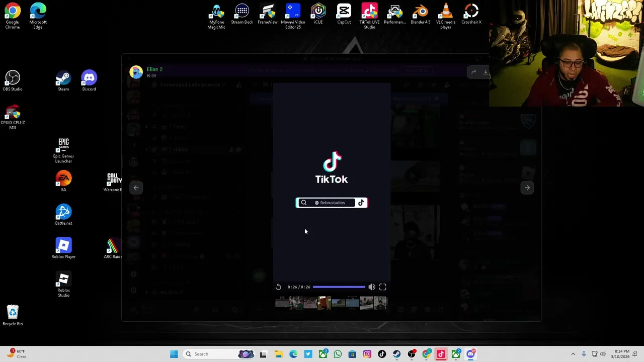Screen dimensions: 644x362
Task: Click Elian 2's avatar in the viewer
Action: [x=136, y=72]
